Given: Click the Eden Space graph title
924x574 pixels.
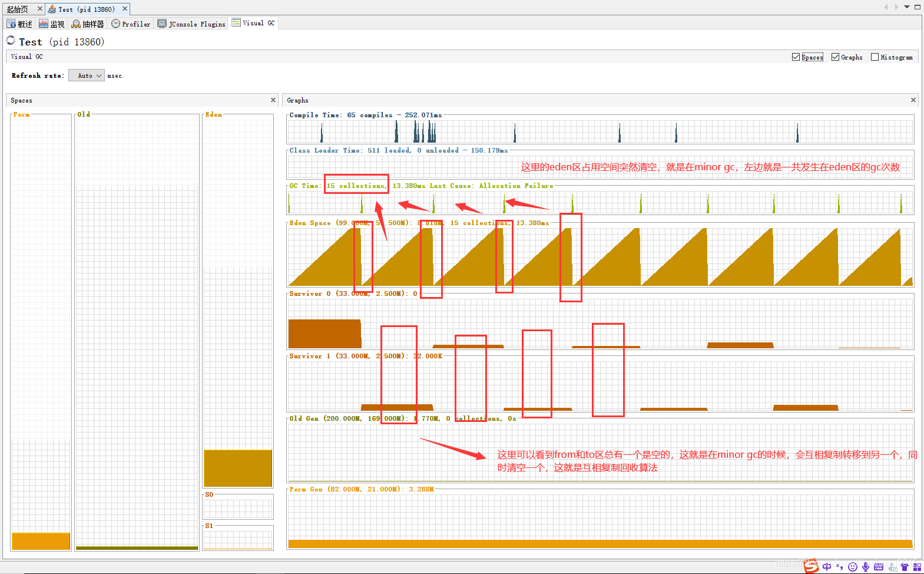Looking at the screenshot, I should 419,223.
